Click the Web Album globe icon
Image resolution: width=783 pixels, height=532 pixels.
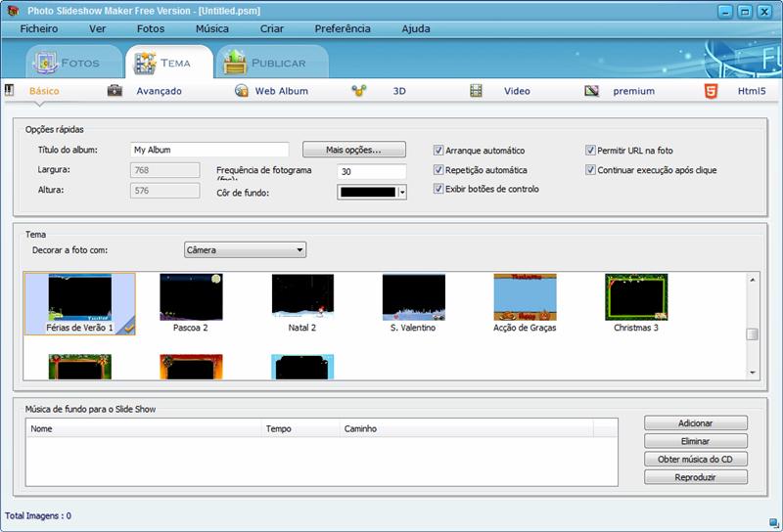click(242, 90)
